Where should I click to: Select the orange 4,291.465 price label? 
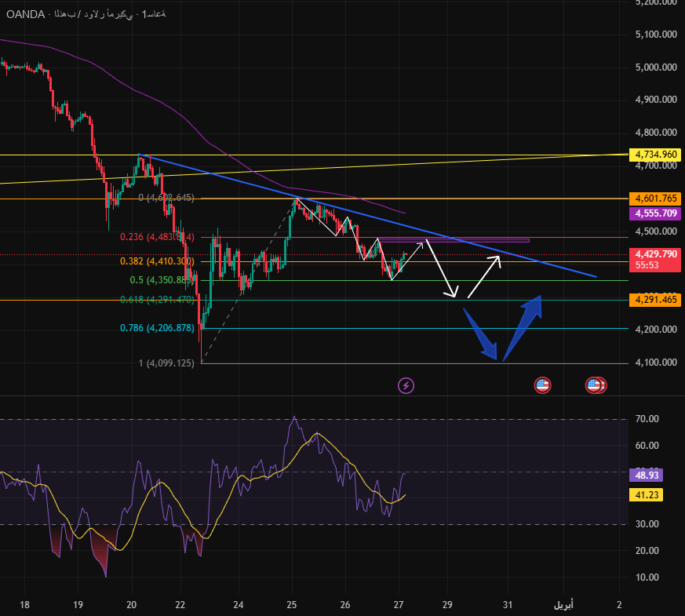tap(656, 300)
